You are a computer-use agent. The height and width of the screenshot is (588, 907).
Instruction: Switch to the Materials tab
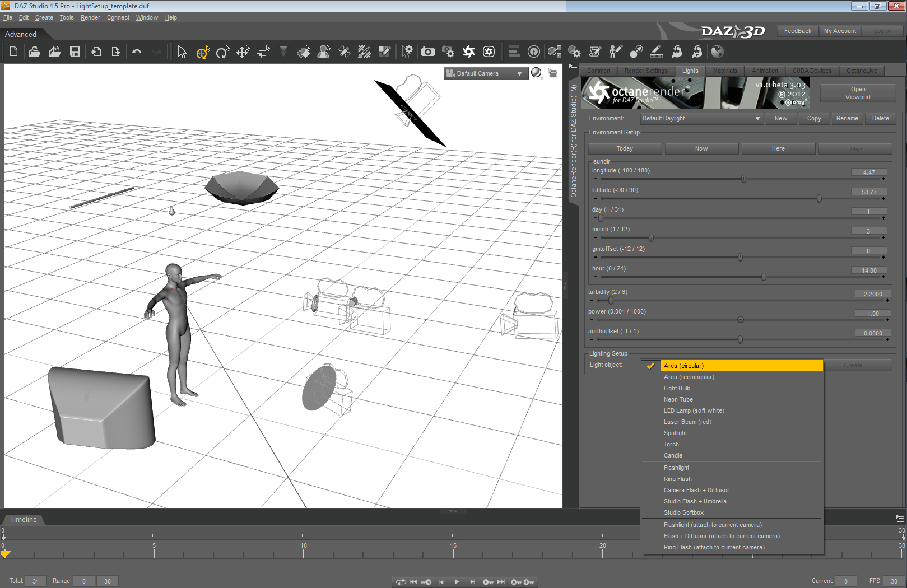click(x=725, y=71)
